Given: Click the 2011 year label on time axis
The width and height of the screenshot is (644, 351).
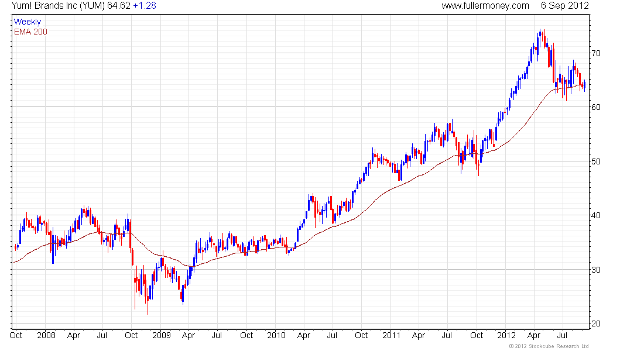Looking at the screenshot, I should tap(391, 335).
